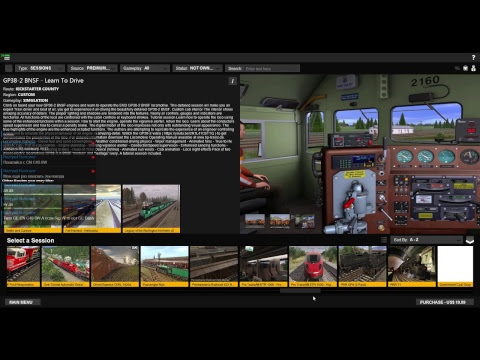Click the shopping bag icon in filter bar

point(465,68)
